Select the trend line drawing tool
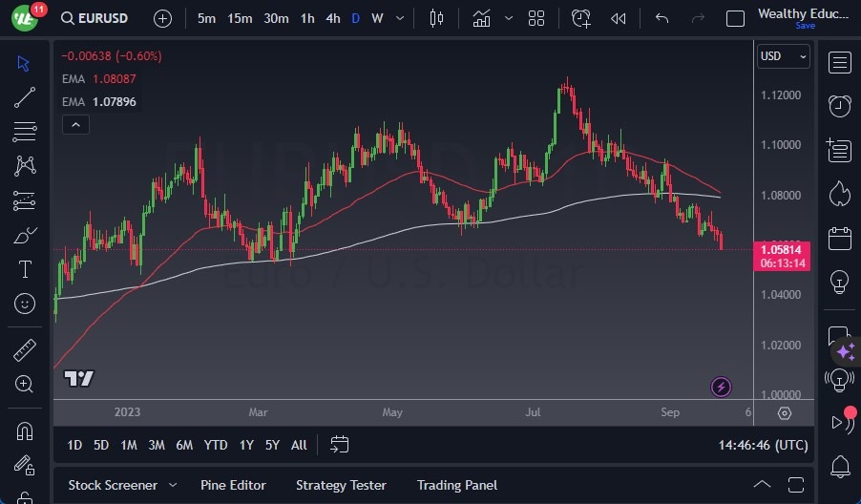Screen dimensions: 861x504 coord(25,96)
